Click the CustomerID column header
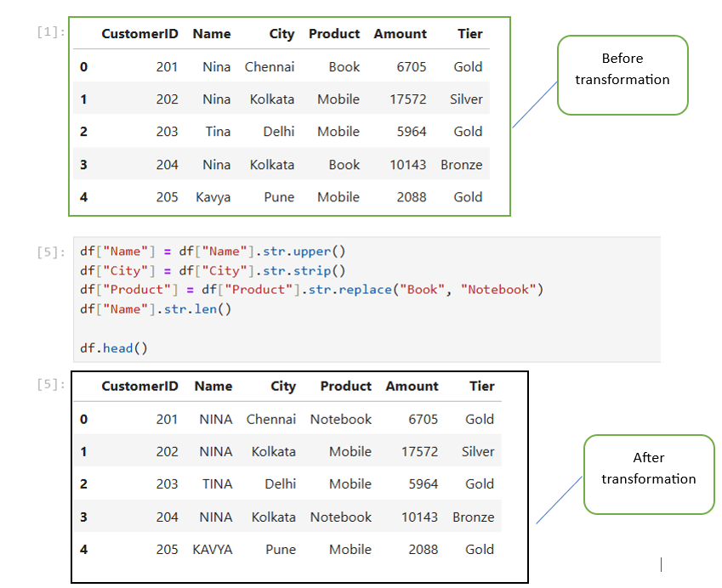The height and width of the screenshot is (588, 722). [x=139, y=34]
